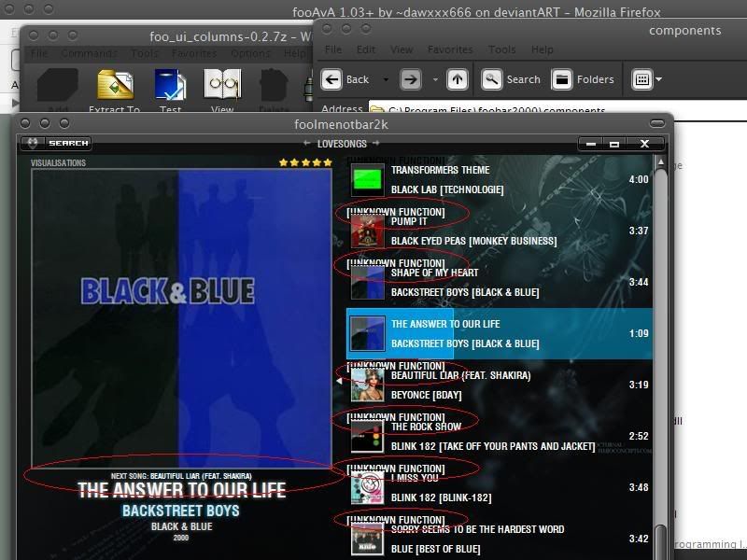The image size is (747, 560).
Task: Click the Next Song: Beautiful Liar label
Action: [x=181, y=476]
